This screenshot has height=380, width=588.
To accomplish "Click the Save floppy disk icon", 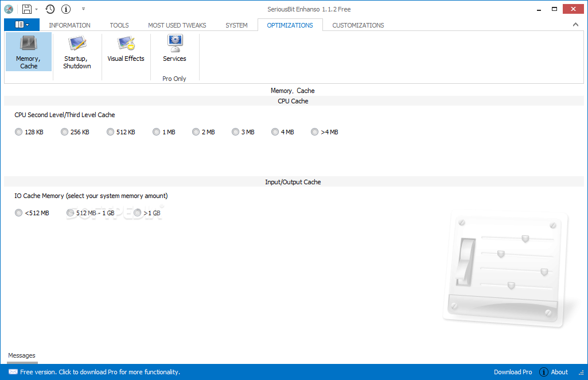I will point(26,9).
